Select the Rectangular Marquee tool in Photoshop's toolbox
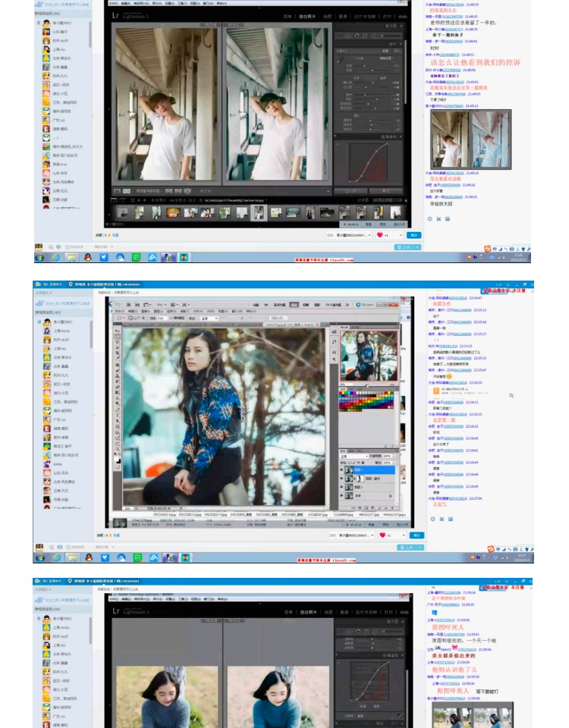569x728 pixels. tap(118, 337)
